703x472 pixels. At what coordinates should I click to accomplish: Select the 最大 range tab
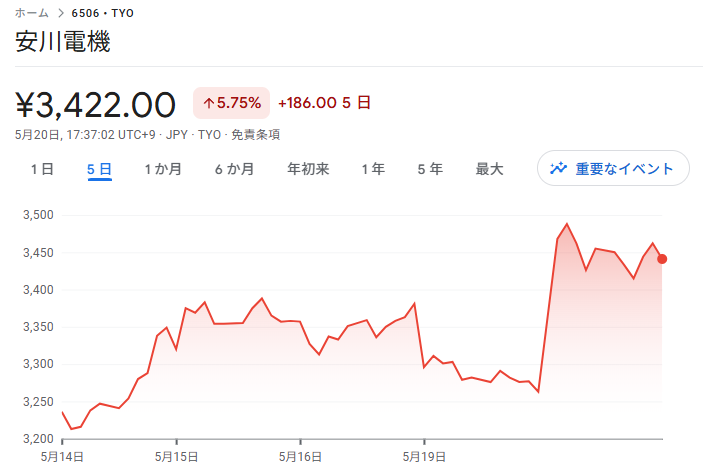point(489,169)
